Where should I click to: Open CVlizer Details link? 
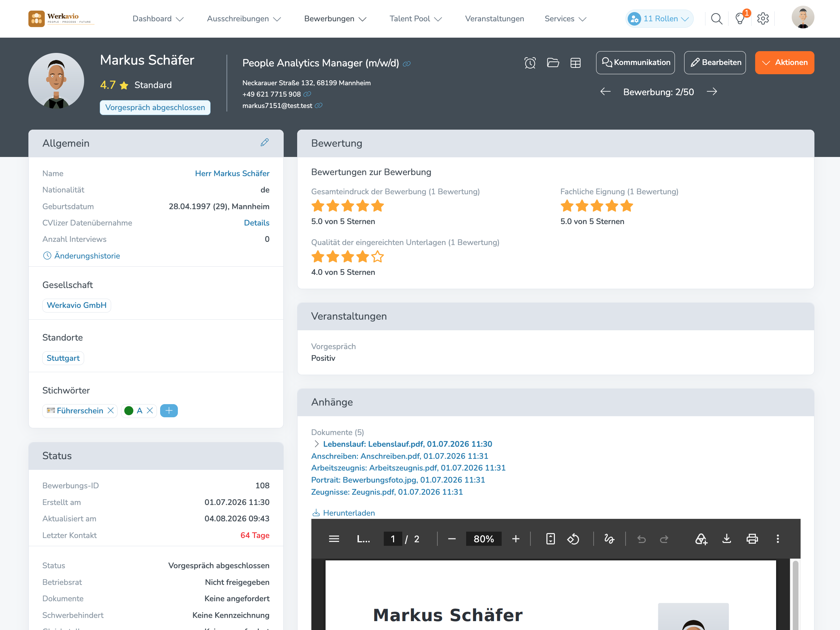tap(256, 223)
